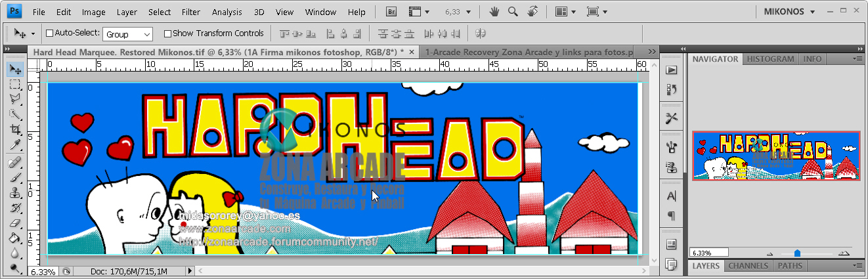
Task: Open the Paragraph panel icon
Action: tap(671, 215)
